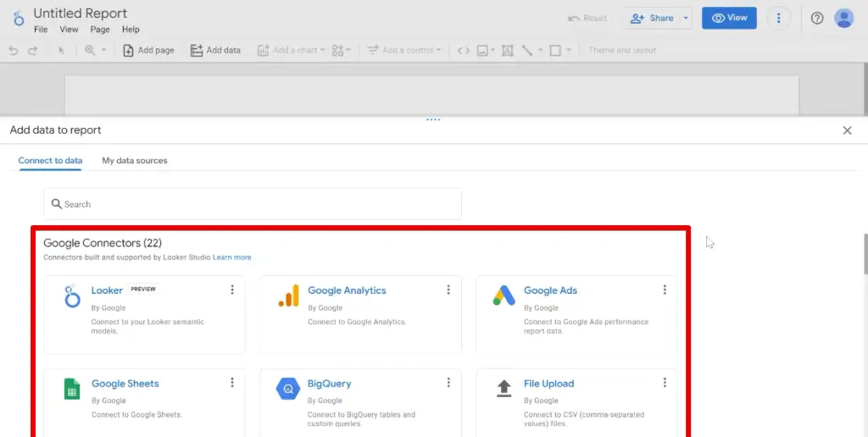The image size is (868, 437).
Task: Open the community visualizations and components dropdown
Action: (x=341, y=50)
